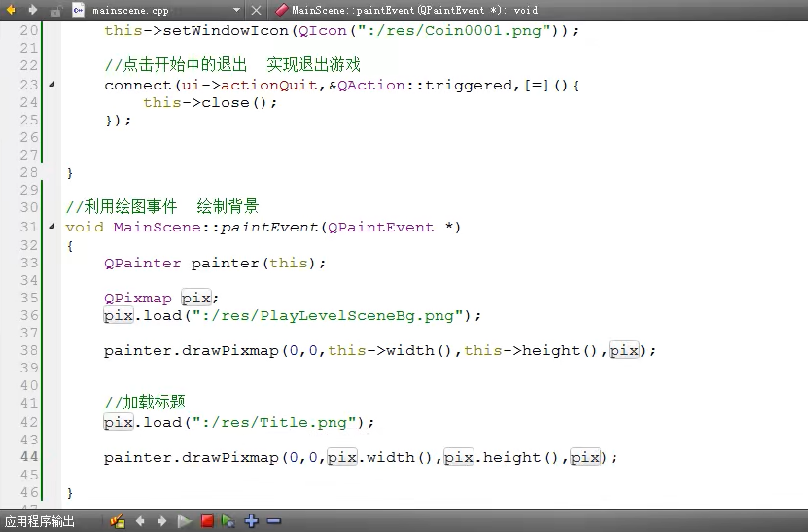Stop the running application with red square
The image size is (808, 532).
207,521
